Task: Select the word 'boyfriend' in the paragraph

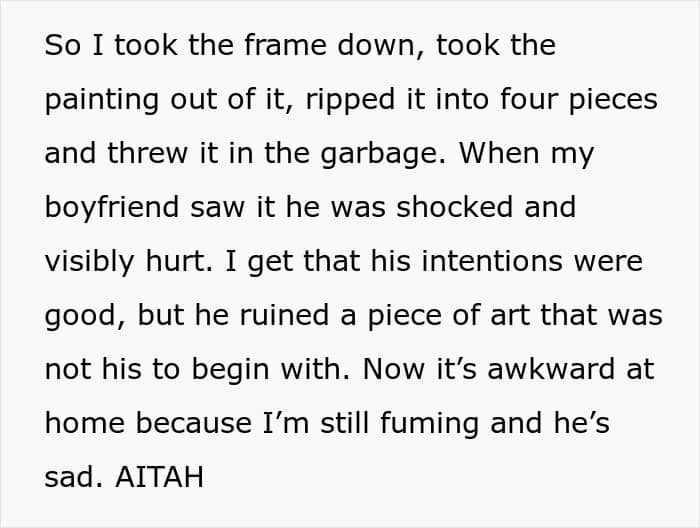Action: (112, 208)
